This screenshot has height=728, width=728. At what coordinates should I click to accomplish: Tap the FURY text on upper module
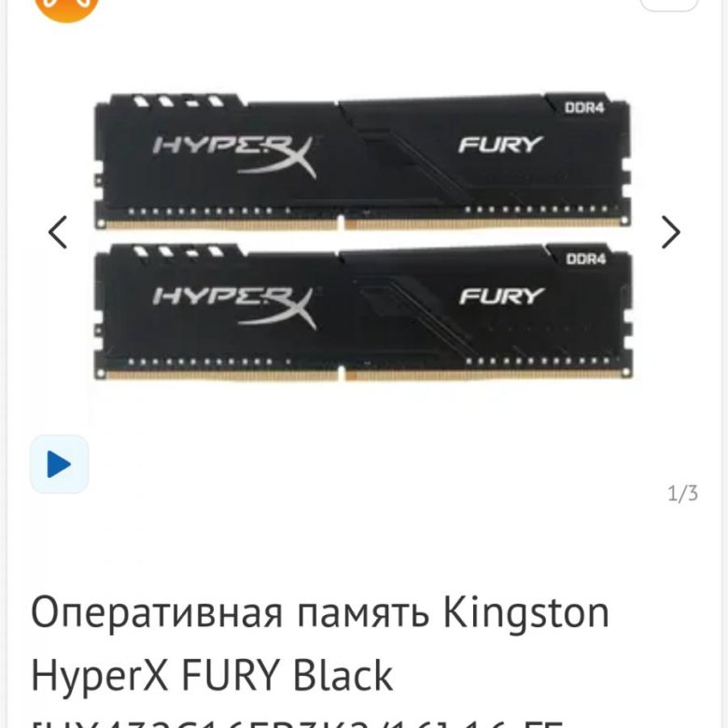click(x=500, y=145)
